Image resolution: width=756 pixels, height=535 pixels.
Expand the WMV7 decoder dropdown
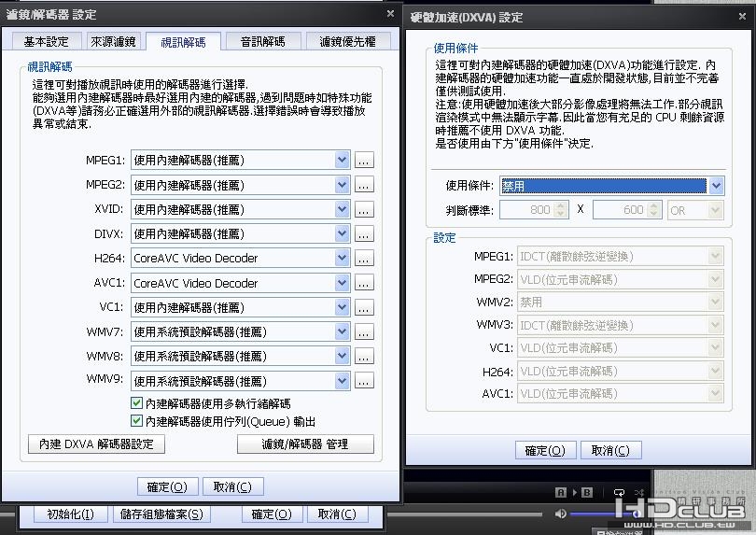click(240, 331)
